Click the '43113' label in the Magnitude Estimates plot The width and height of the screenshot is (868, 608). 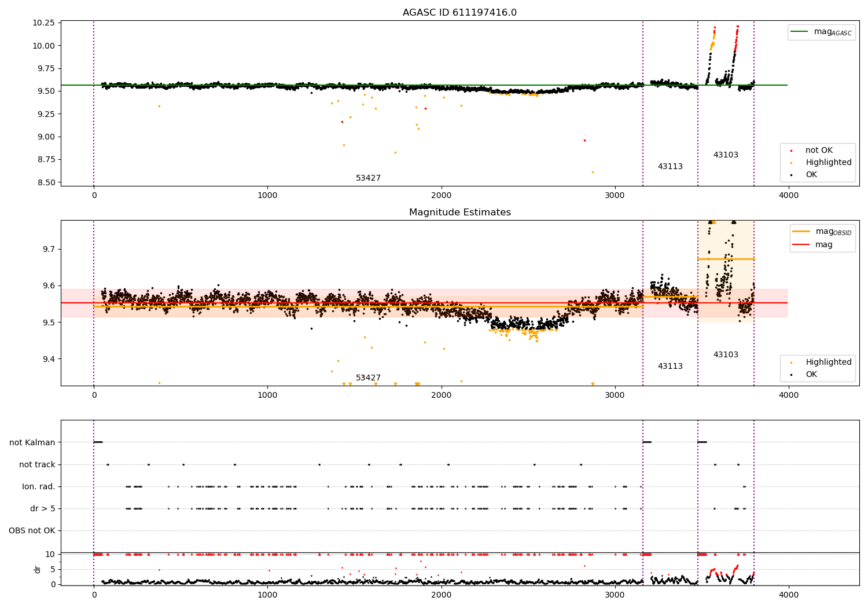coord(670,367)
